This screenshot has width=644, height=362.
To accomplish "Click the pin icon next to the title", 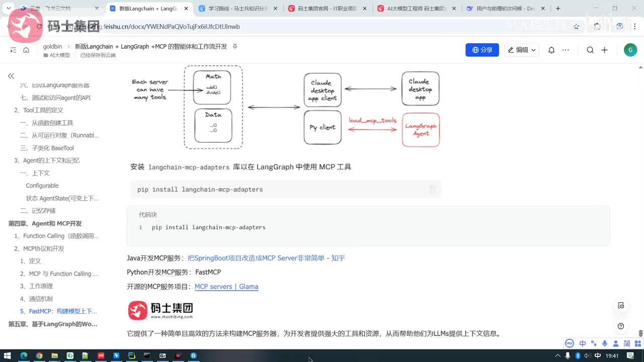I will click(234, 46).
